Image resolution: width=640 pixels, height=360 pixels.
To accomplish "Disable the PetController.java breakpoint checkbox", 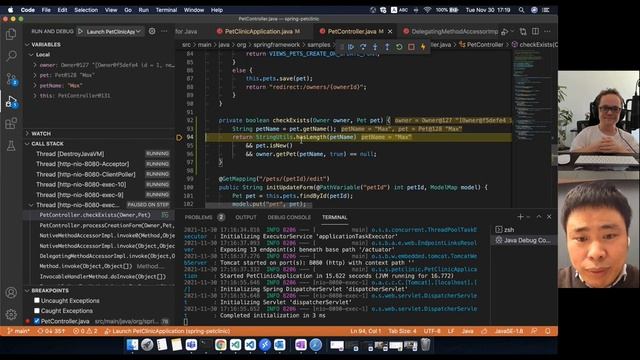I will point(37,321).
